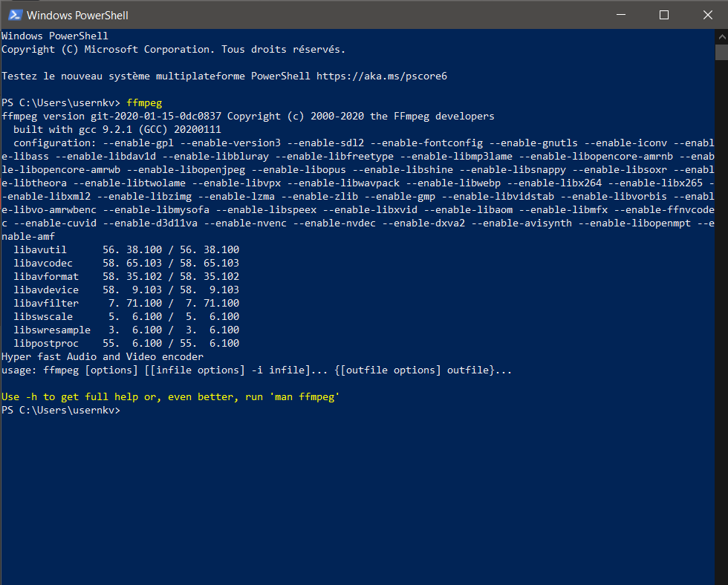Viewport: 728px width, 585px height.
Task: Click the libswscale version row
Action: pos(126,317)
